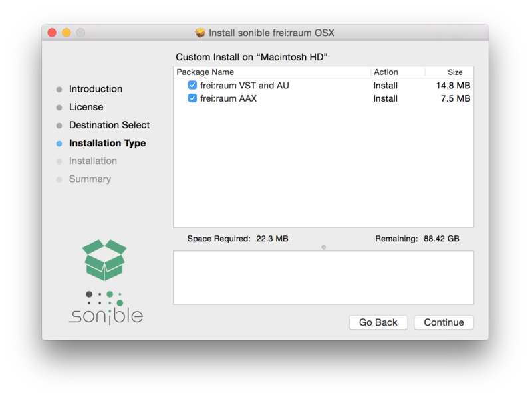This screenshot has height=394, width=532.
Task: Click the Custom Install on "Macintosh HD" heading
Action: [x=251, y=57]
